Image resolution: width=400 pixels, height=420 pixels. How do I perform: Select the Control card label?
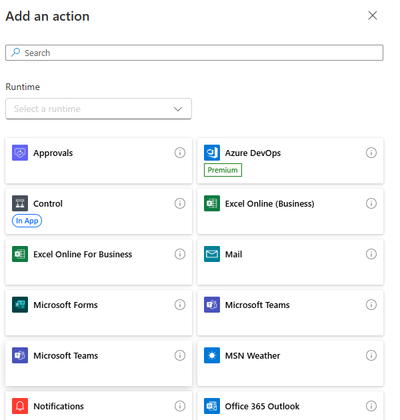48,203
